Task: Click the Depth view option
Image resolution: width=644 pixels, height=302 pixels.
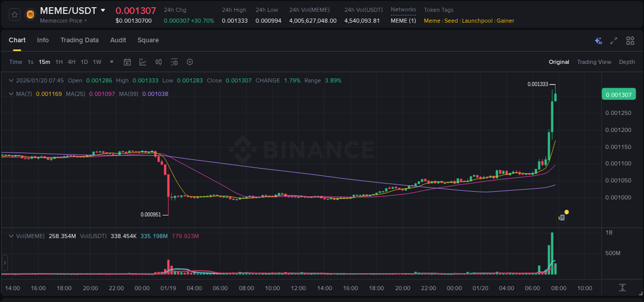Action: [x=627, y=62]
